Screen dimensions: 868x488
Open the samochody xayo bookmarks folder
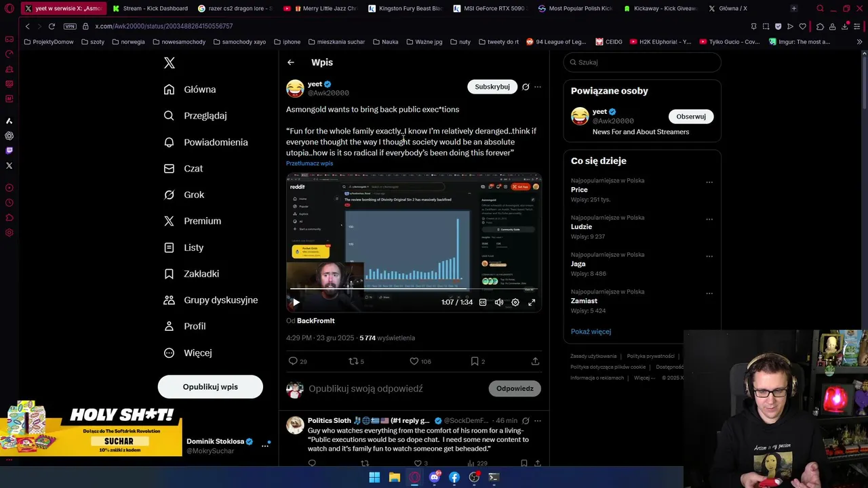[x=239, y=42]
